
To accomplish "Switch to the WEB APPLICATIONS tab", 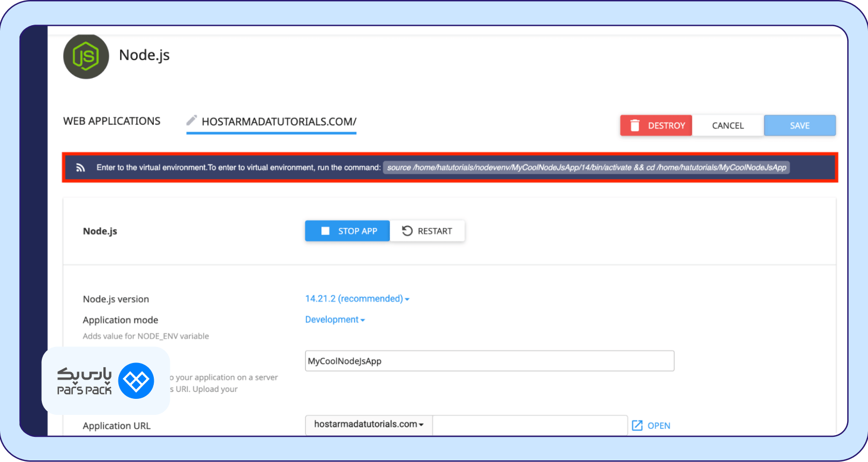I will coord(111,121).
